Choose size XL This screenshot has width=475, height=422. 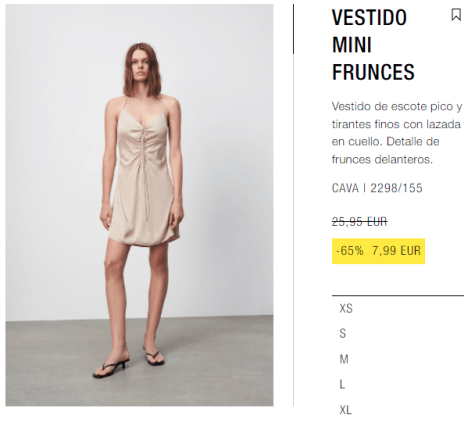pos(345,410)
